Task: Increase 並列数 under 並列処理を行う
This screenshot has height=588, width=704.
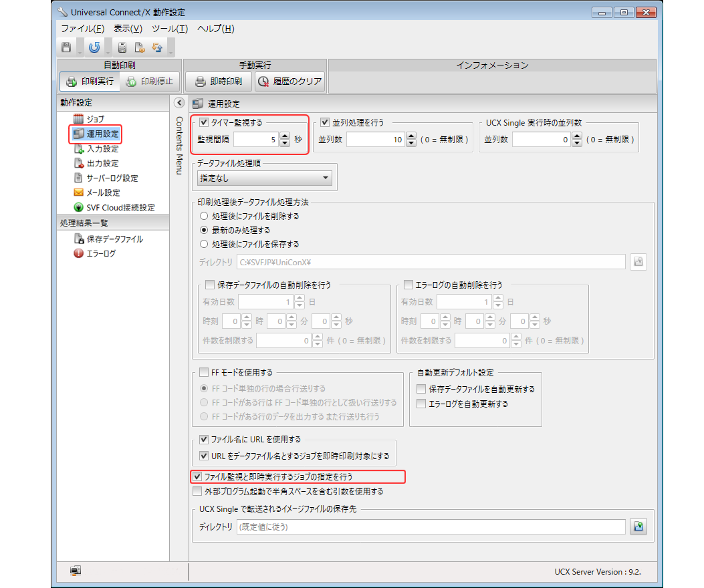Action: (410, 136)
